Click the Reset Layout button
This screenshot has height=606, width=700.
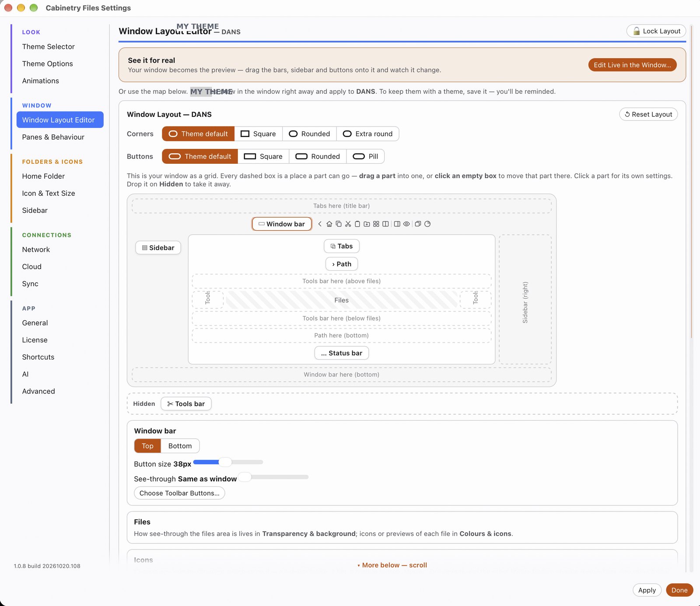point(648,114)
